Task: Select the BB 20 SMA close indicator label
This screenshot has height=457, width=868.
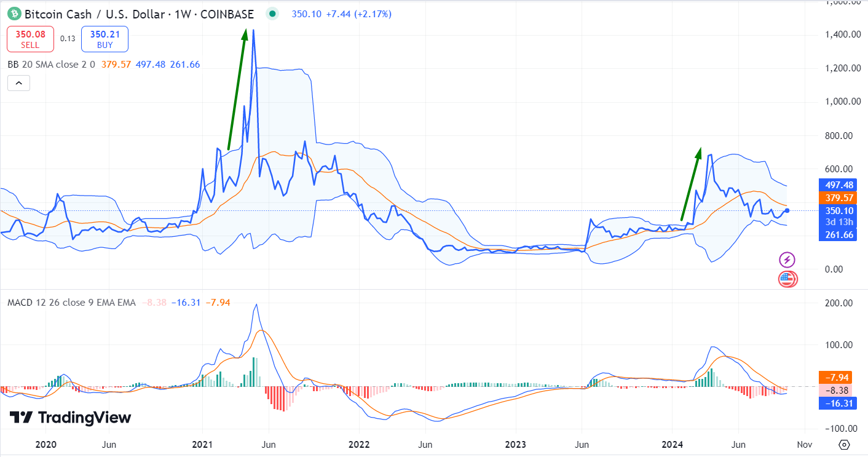Action: [x=51, y=64]
